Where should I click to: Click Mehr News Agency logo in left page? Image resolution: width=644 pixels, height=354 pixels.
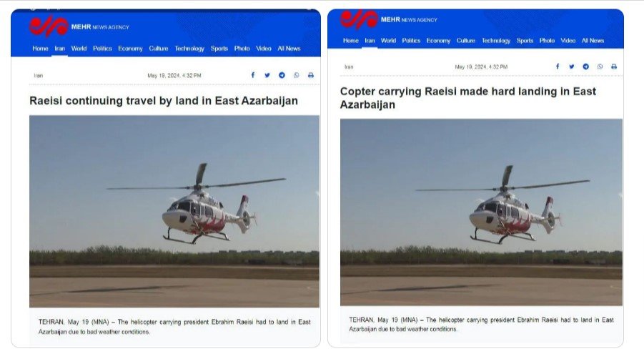pos(79,26)
